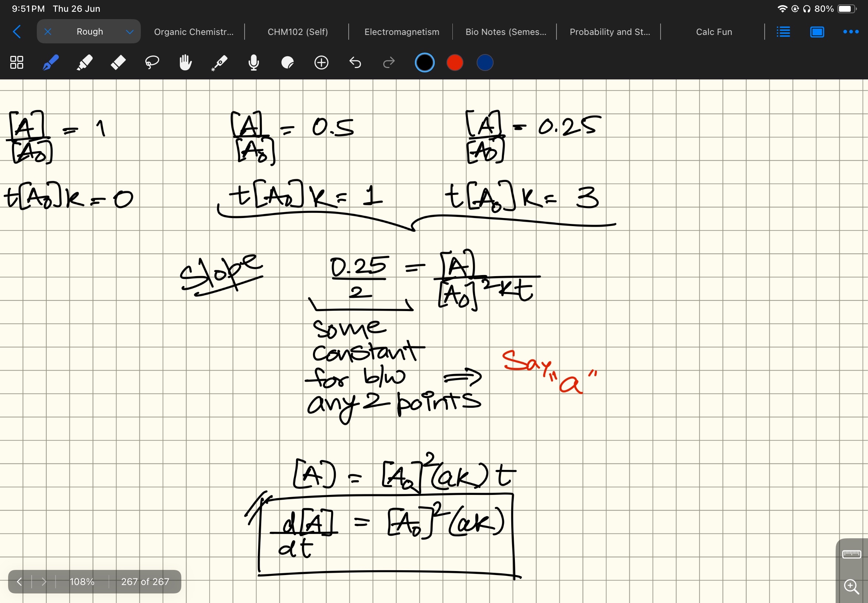Open the add content plus button
This screenshot has height=603, width=868.
321,63
